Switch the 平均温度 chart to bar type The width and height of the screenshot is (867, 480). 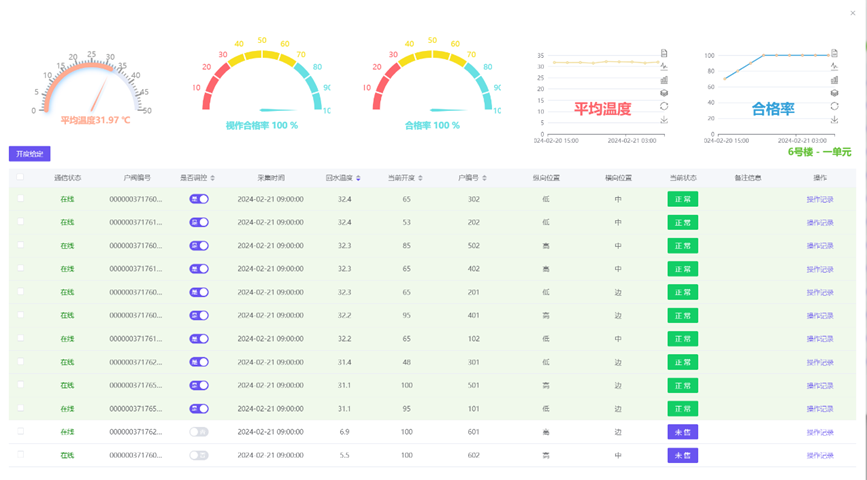pos(664,80)
